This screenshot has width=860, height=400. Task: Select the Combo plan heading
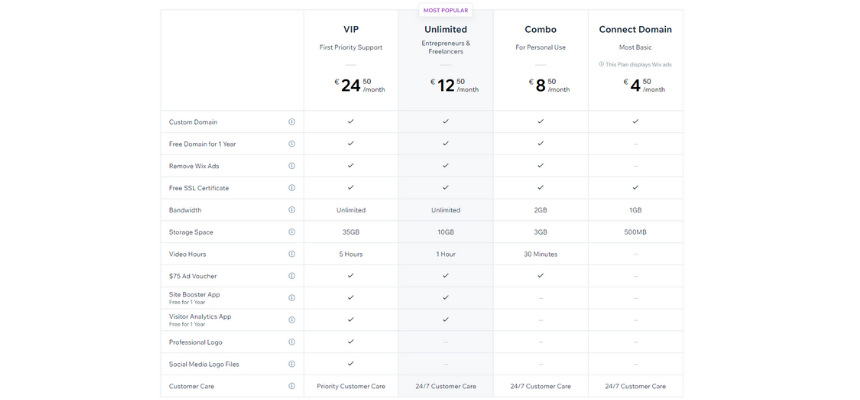coord(541,30)
